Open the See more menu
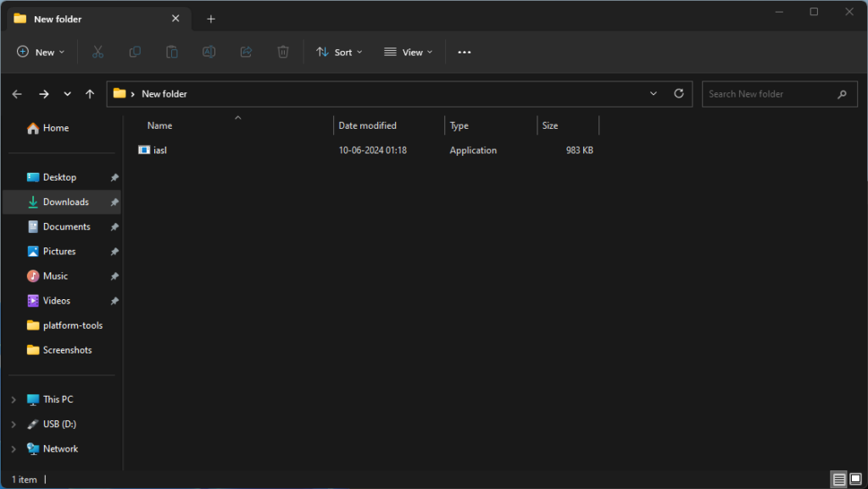 [x=464, y=52]
